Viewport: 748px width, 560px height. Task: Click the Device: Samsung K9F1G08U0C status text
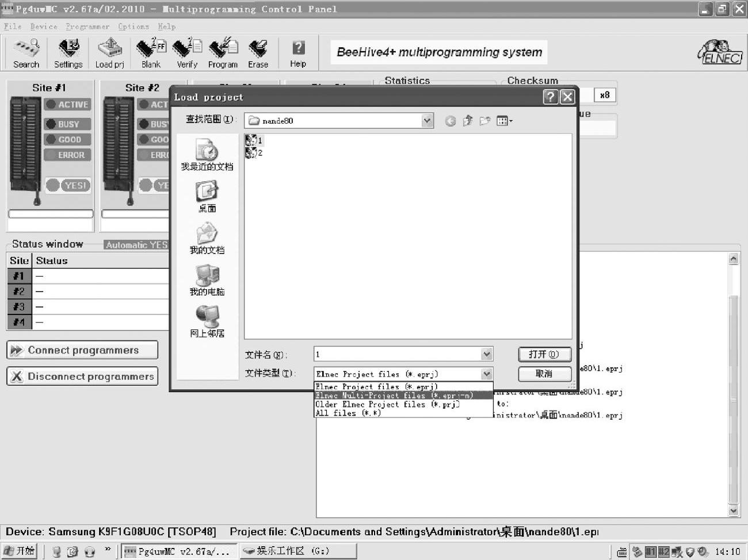[x=111, y=532]
